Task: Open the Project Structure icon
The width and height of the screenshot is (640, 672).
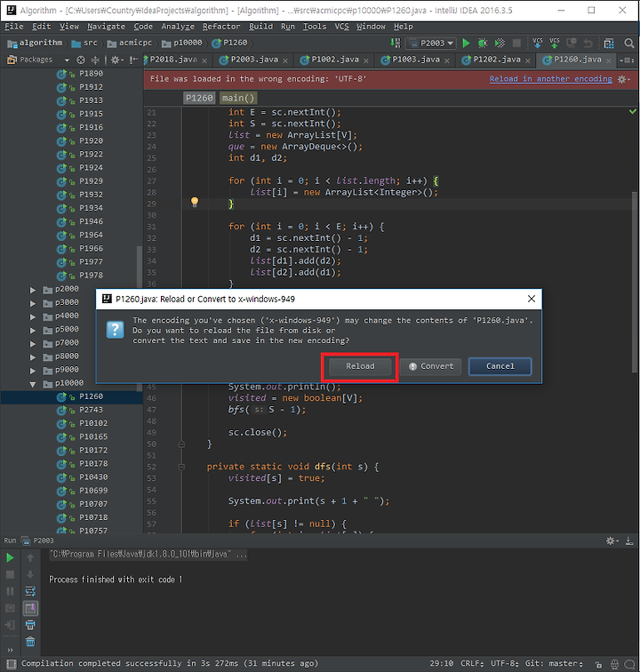Action: (x=609, y=44)
